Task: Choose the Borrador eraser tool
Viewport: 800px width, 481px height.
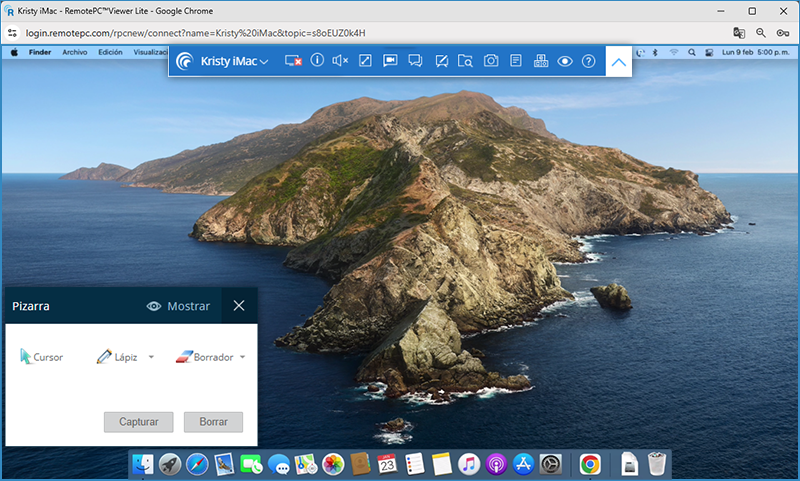Action: pyautogui.click(x=203, y=357)
